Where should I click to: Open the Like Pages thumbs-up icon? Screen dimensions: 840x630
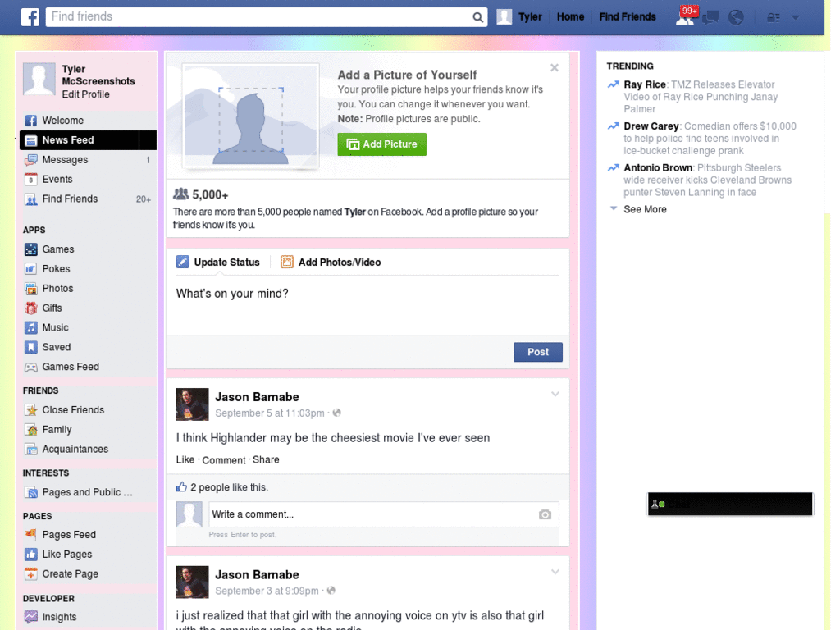31,555
